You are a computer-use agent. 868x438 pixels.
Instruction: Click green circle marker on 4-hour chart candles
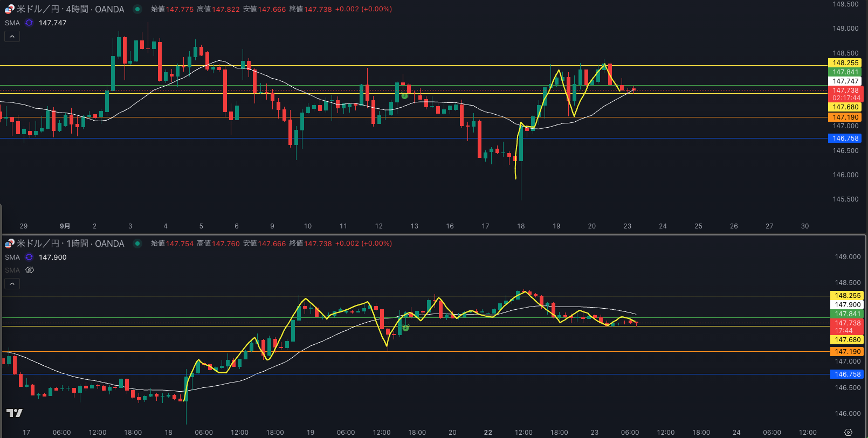(x=404, y=95)
